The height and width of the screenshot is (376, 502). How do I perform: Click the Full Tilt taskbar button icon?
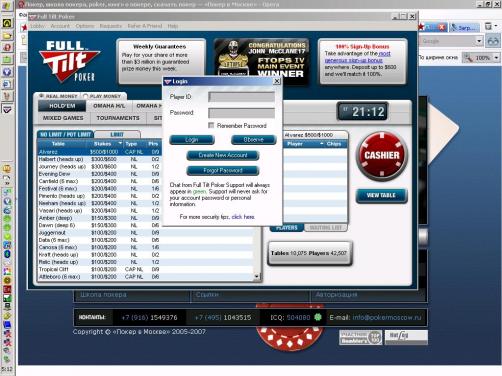coord(7,109)
